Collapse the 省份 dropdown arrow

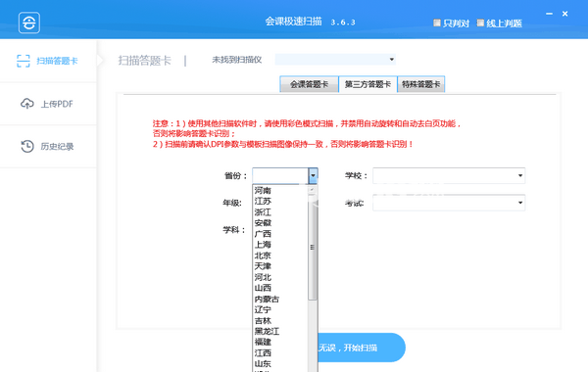(x=313, y=175)
